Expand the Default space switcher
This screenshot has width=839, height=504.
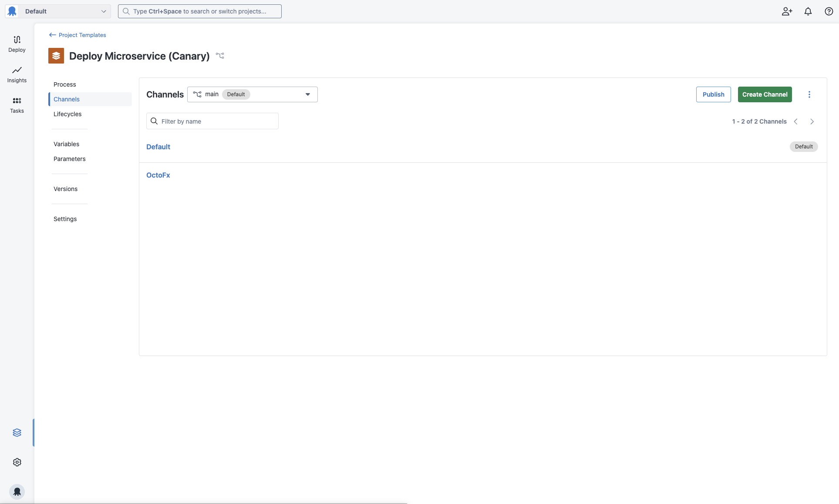58,11
